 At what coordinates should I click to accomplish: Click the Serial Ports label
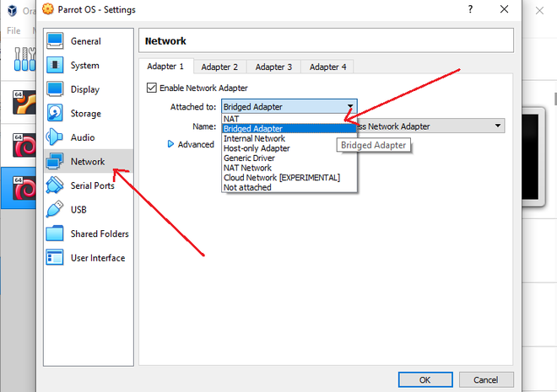(92, 185)
